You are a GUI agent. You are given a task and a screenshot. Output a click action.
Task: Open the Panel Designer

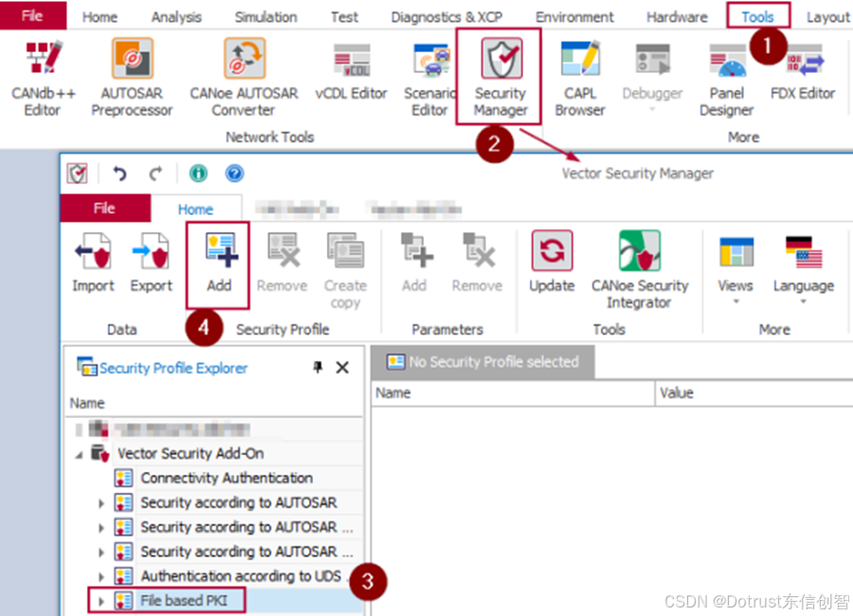(x=727, y=80)
